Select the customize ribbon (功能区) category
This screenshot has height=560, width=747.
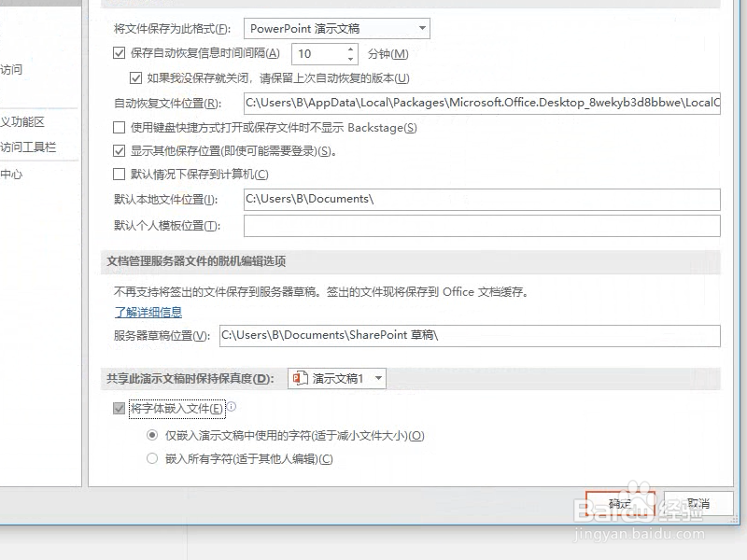(x=22, y=122)
